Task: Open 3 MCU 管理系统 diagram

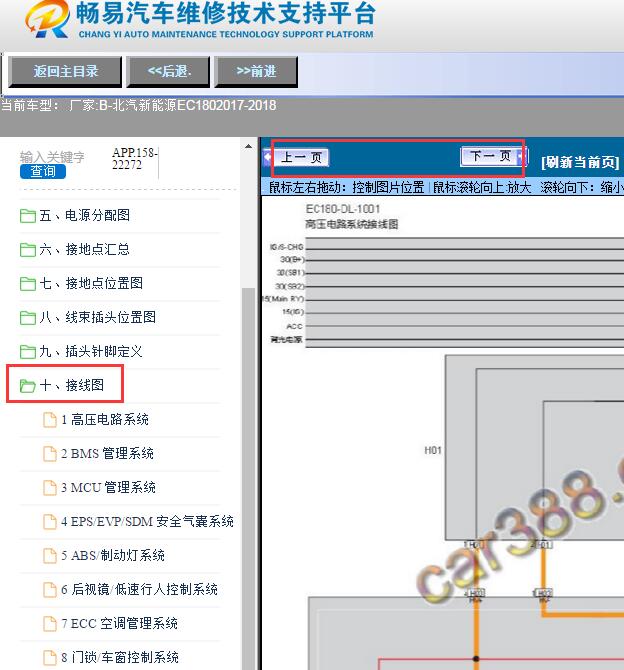Action: click(108, 488)
